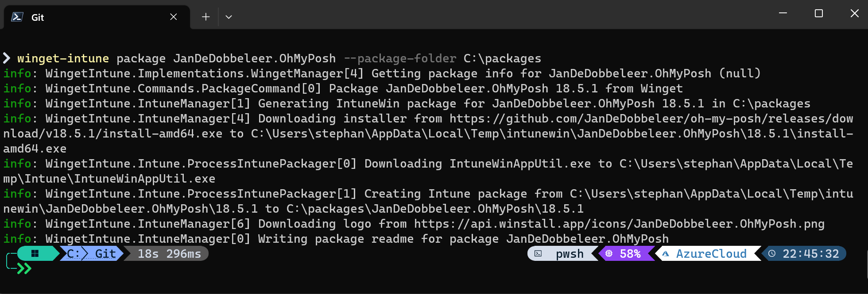Image resolution: width=868 pixels, height=294 pixels.
Task: Close the Git terminal tab
Action: click(x=174, y=17)
